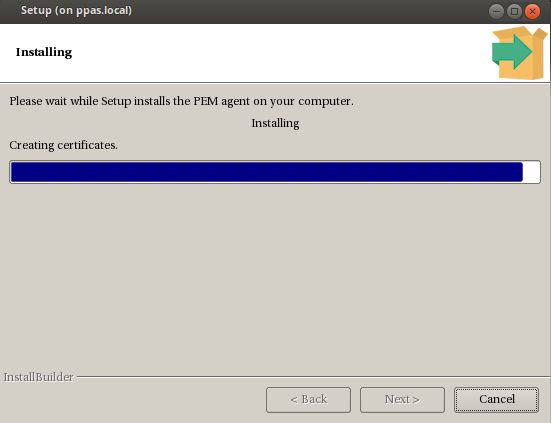
Task: Maximize the Setup window
Action: pyautogui.click(x=514, y=12)
